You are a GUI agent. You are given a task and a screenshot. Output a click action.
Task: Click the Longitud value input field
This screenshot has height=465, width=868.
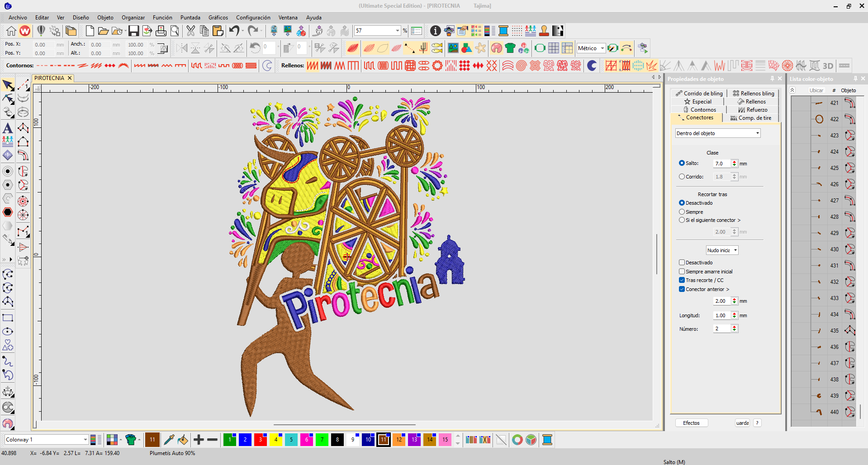coord(722,315)
